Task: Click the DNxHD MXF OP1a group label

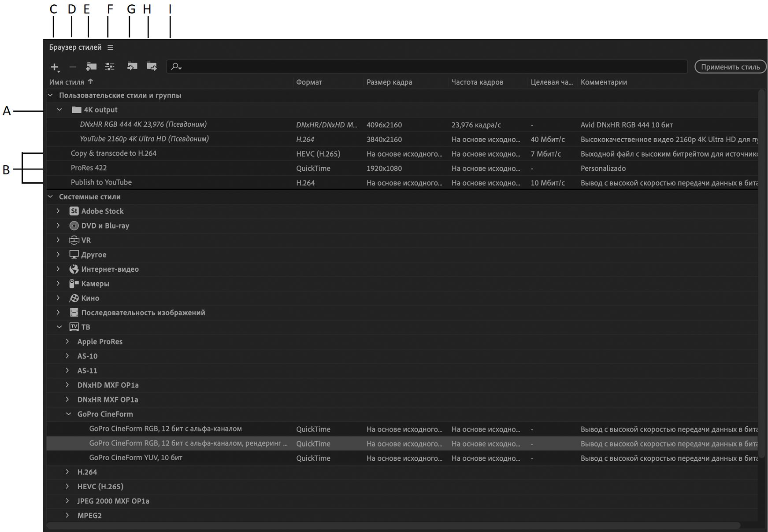Action: click(108, 385)
